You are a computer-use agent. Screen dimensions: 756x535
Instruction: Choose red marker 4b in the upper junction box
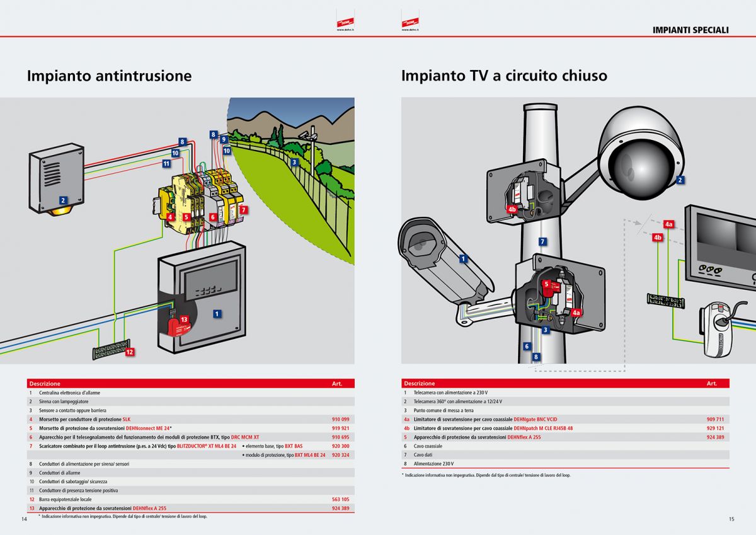coord(512,209)
